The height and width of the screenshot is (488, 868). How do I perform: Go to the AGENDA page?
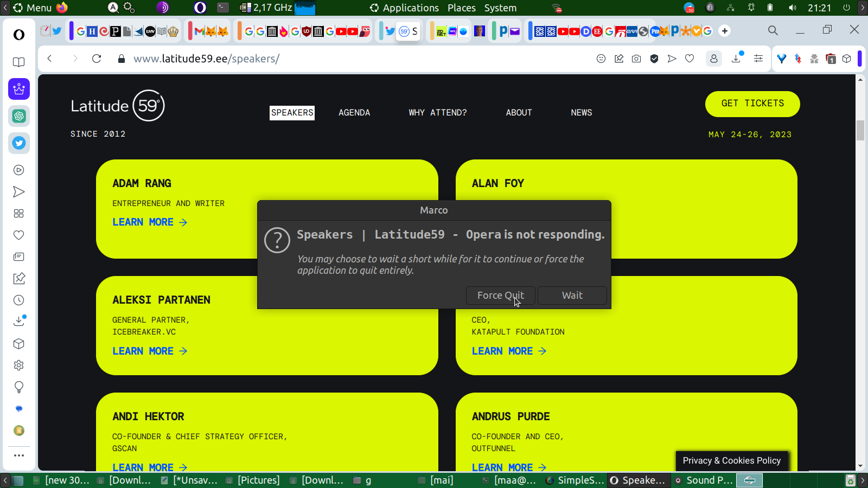click(354, 113)
